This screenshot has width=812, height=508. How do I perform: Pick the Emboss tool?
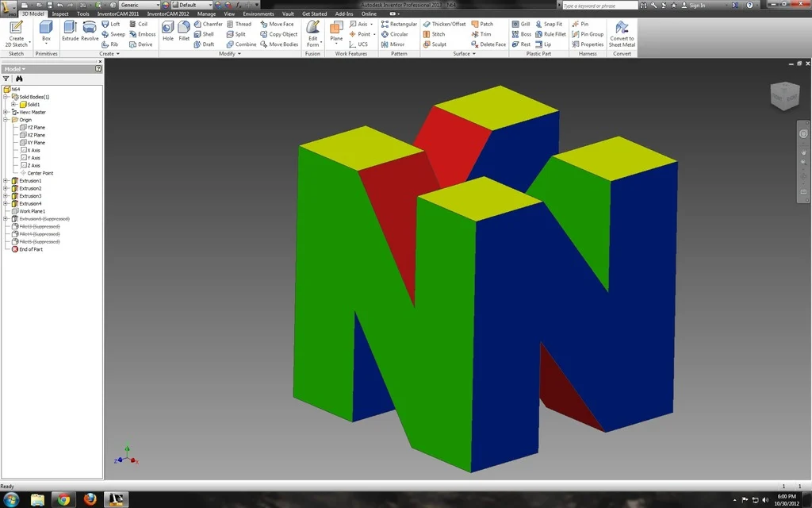143,34
